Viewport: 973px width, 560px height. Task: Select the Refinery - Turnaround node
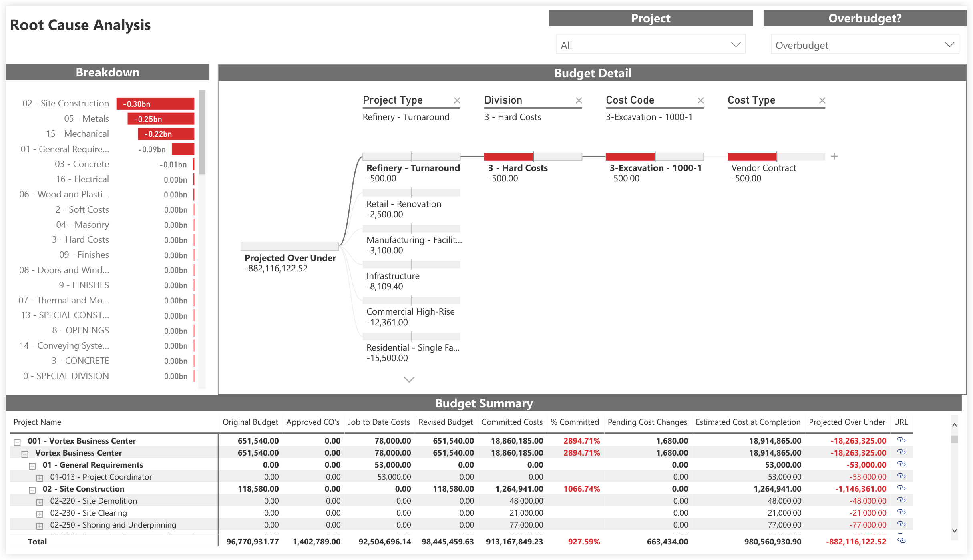pyautogui.click(x=412, y=157)
